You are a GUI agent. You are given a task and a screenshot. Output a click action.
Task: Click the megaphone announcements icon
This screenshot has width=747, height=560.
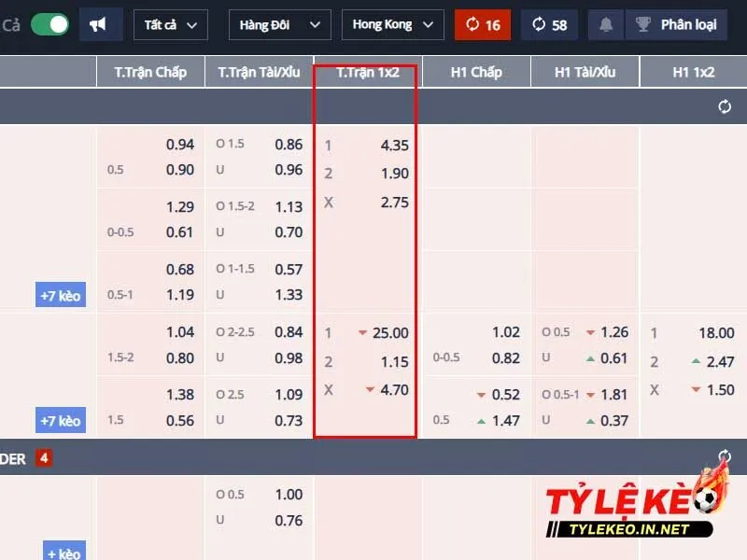click(98, 24)
